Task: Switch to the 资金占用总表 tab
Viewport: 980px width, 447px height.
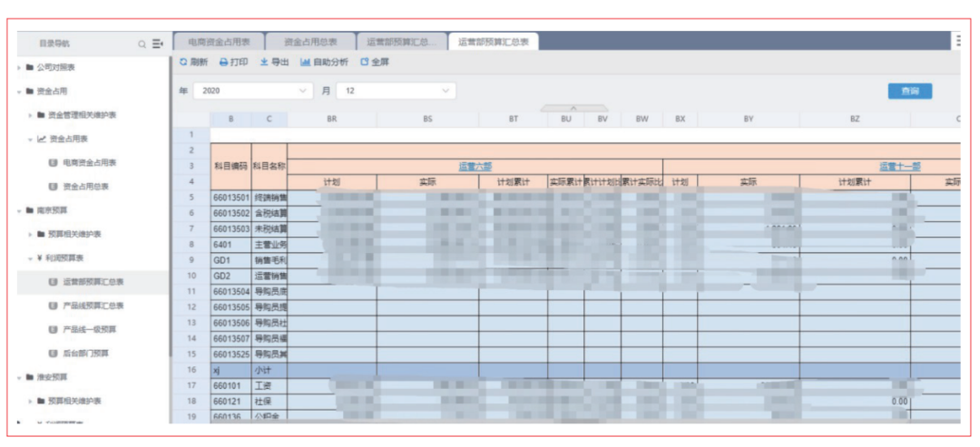Action: [310, 42]
